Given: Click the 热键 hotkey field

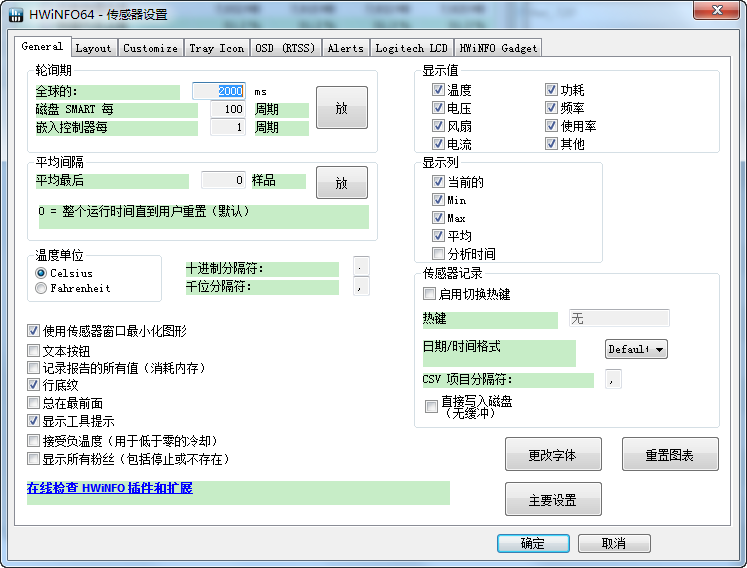Looking at the screenshot, I should [x=619, y=318].
